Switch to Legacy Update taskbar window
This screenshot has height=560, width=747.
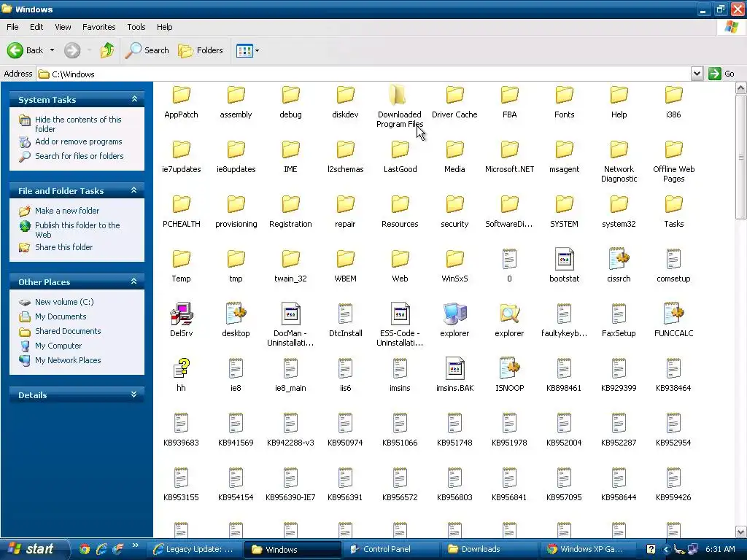[194, 549]
